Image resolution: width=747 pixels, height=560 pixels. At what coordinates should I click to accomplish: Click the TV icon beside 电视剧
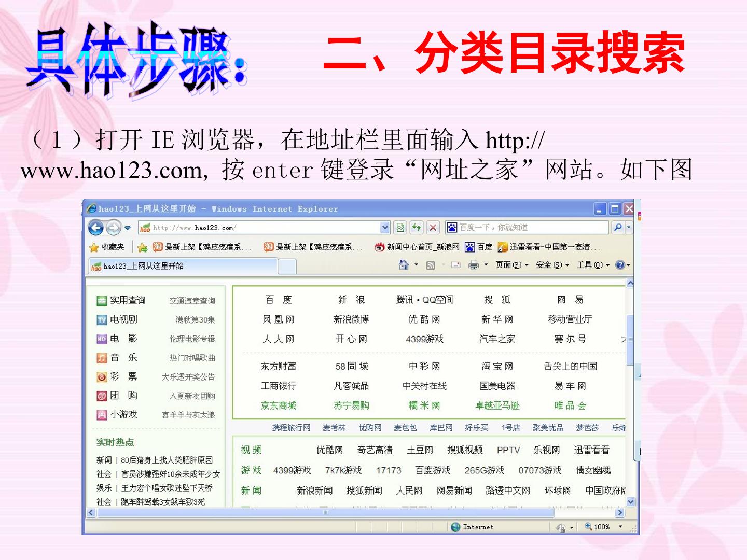[102, 320]
